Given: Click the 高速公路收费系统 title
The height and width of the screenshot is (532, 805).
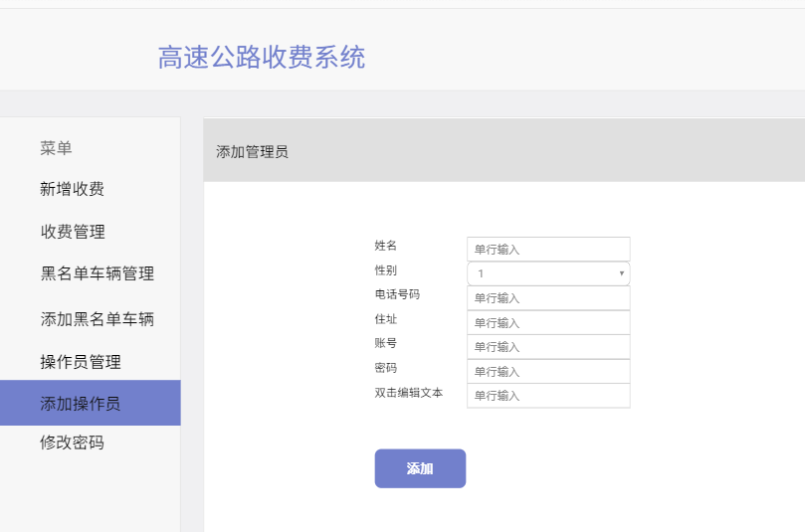Looking at the screenshot, I should tap(262, 58).
